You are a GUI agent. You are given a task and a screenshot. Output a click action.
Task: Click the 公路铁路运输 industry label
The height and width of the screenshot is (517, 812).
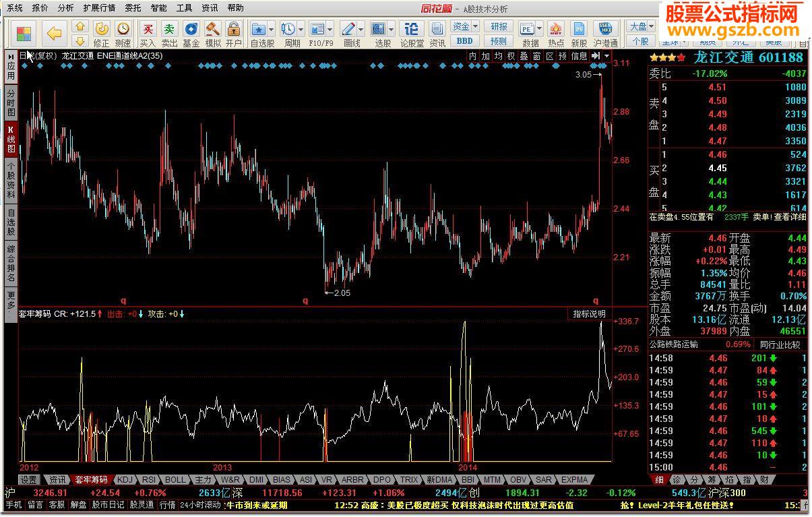click(x=674, y=344)
